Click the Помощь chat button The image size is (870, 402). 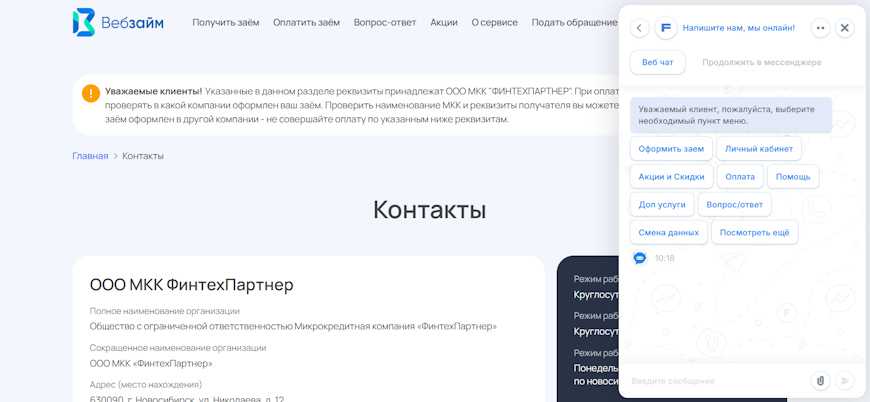(793, 176)
